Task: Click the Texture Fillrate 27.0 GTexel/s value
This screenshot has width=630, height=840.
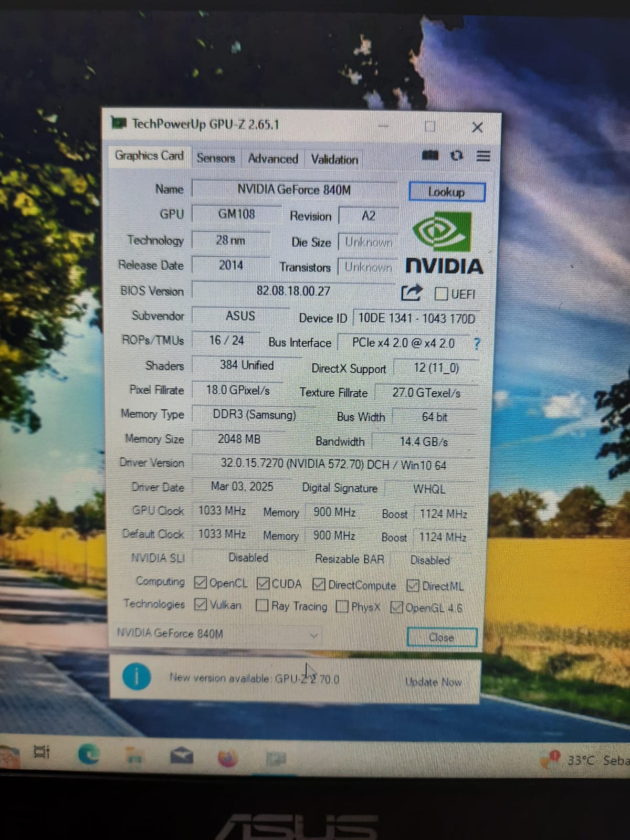Action: (x=426, y=393)
